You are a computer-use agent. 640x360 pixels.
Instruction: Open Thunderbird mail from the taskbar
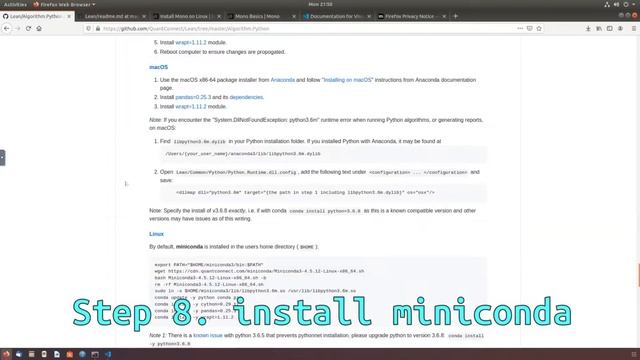pyautogui.click(x=19, y=354)
